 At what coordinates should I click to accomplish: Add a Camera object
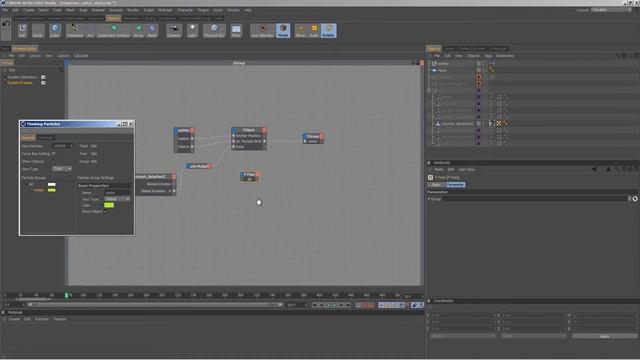click(x=174, y=30)
